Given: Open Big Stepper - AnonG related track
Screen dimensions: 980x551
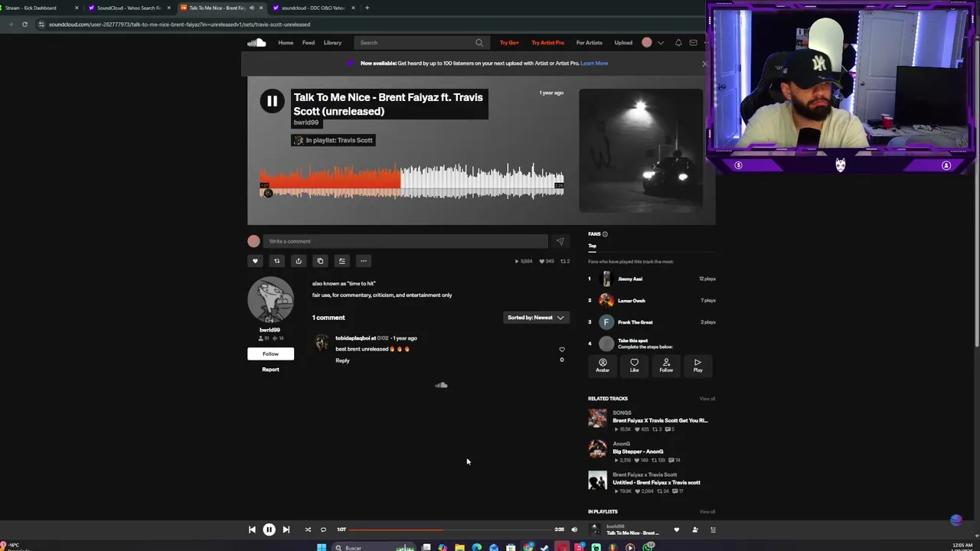Looking at the screenshot, I should pos(638,452).
